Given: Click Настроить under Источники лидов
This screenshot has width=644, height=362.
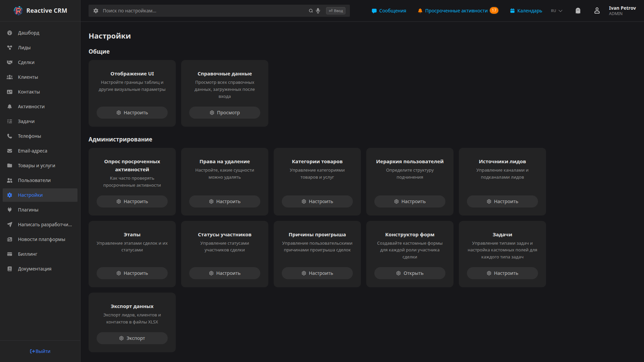Looking at the screenshot, I should pyautogui.click(x=502, y=201).
